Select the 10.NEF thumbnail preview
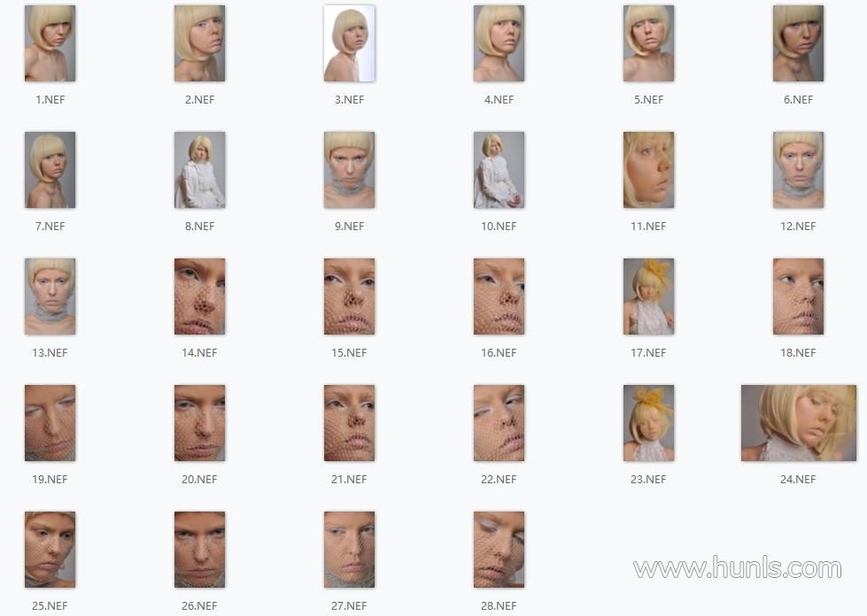The image size is (867, 616). click(499, 170)
